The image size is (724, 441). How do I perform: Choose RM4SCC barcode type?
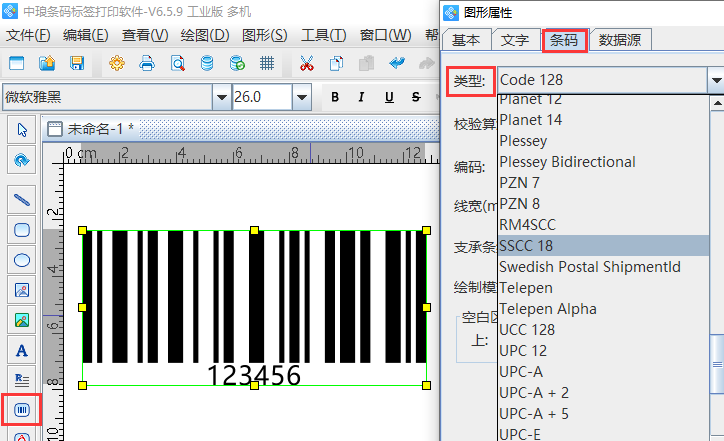point(603,225)
